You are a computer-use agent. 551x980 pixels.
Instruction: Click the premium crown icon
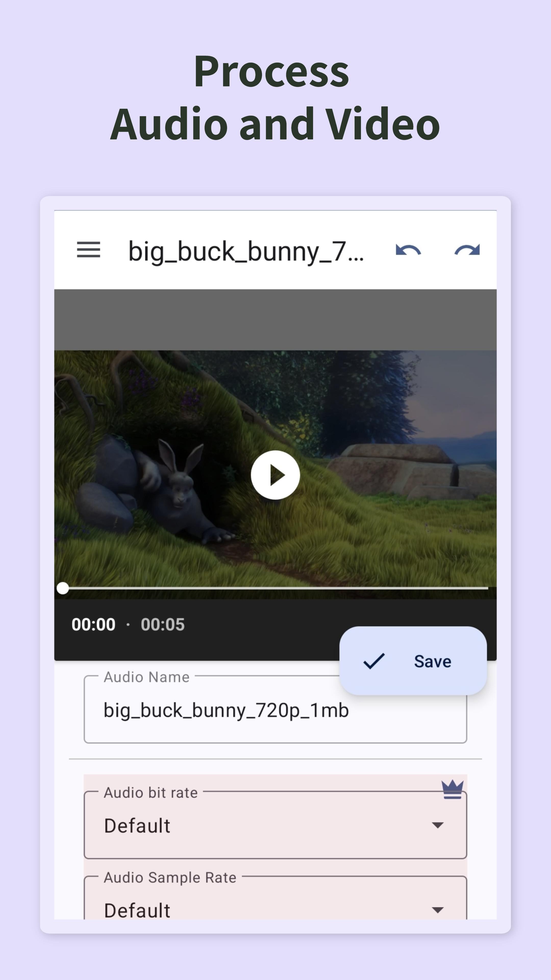(452, 789)
